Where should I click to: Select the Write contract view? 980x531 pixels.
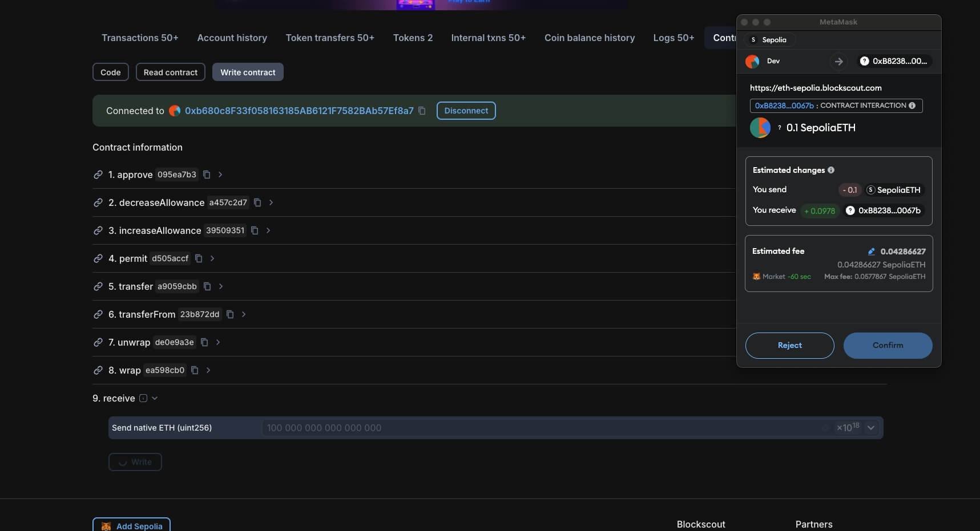click(248, 72)
